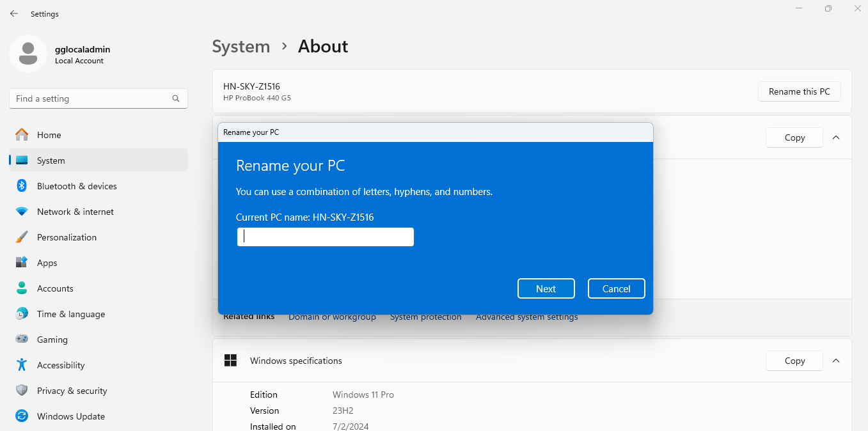Screen dimensions: 868x431
Task: Open Time & language settings
Action: pyautogui.click(x=70, y=314)
